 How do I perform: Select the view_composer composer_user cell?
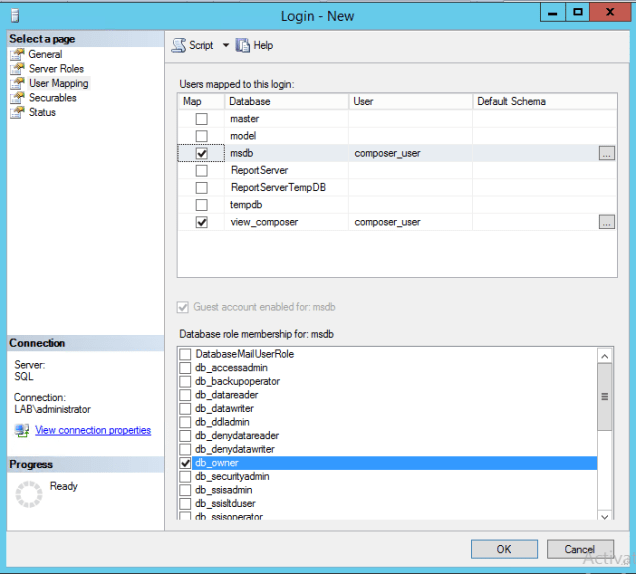click(x=410, y=222)
